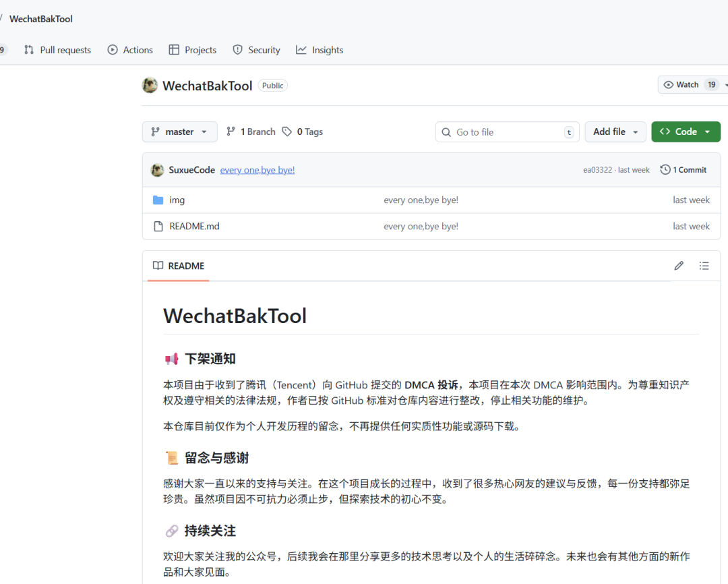The image size is (728, 584).
Task: Click the branch icon beside 1 Branch
Action: click(x=231, y=132)
